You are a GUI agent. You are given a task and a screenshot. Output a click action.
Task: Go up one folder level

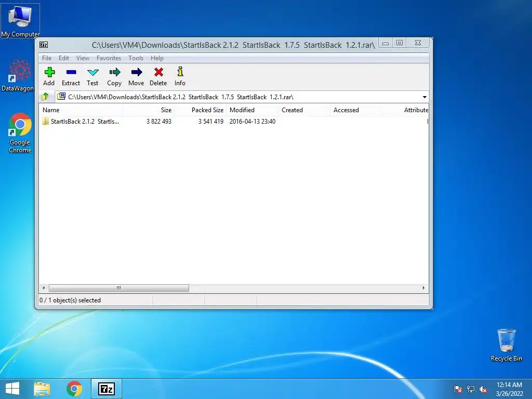pos(45,97)
